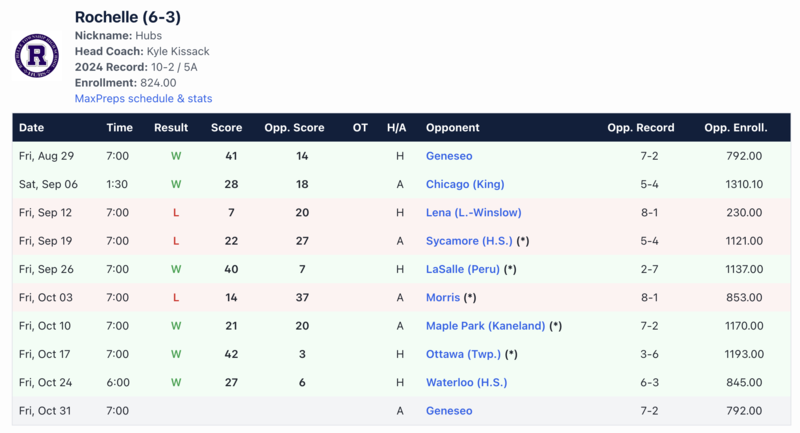Click the Date column header
This screenshot has width=800, height=433.
(32, 128)
